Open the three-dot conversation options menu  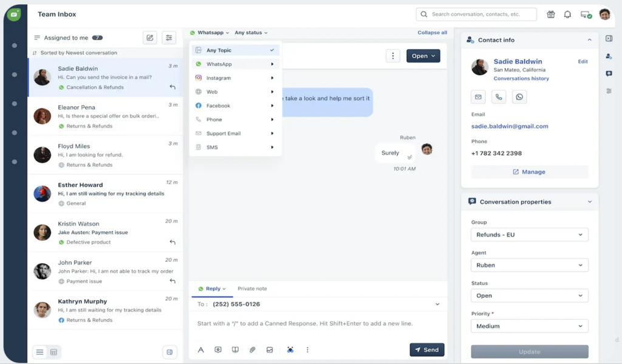tap(393, 56)
